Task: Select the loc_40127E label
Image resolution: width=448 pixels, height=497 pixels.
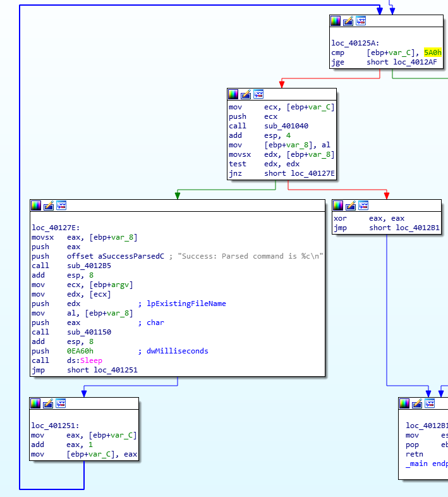Action: (56, 228)
